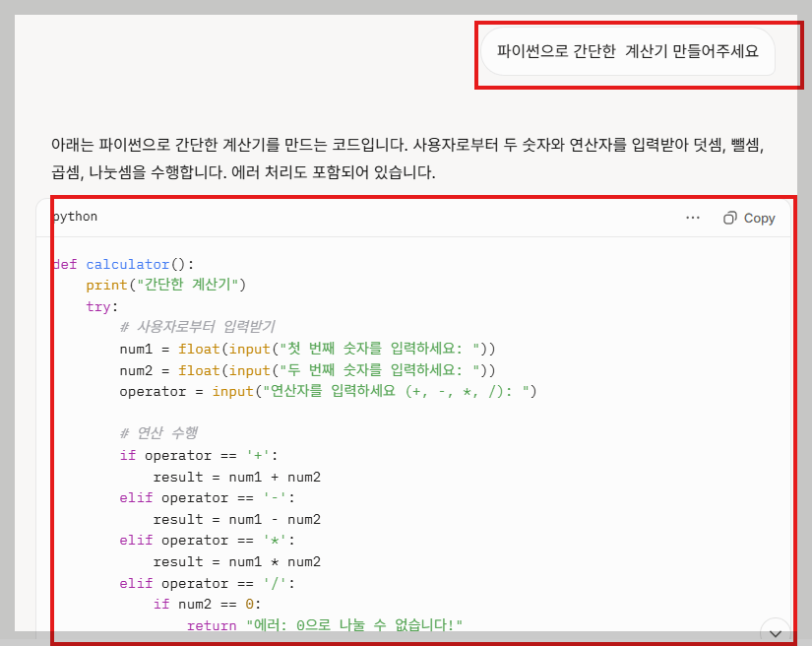Click the "try:" keyword in the code
The height and width of the screenshot is (646, 812).
pyautogui.click(x=98, y=306)
